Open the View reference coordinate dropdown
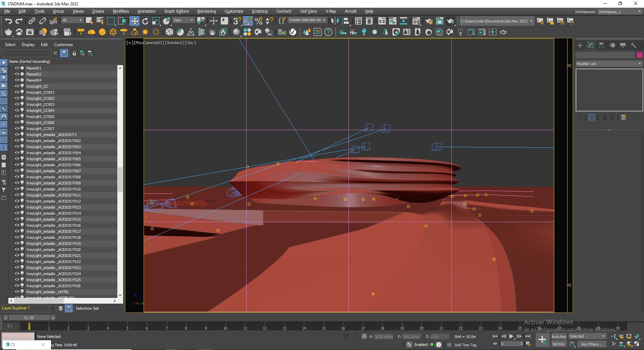Viewport: 644px width, 350px height. [183, 20]
